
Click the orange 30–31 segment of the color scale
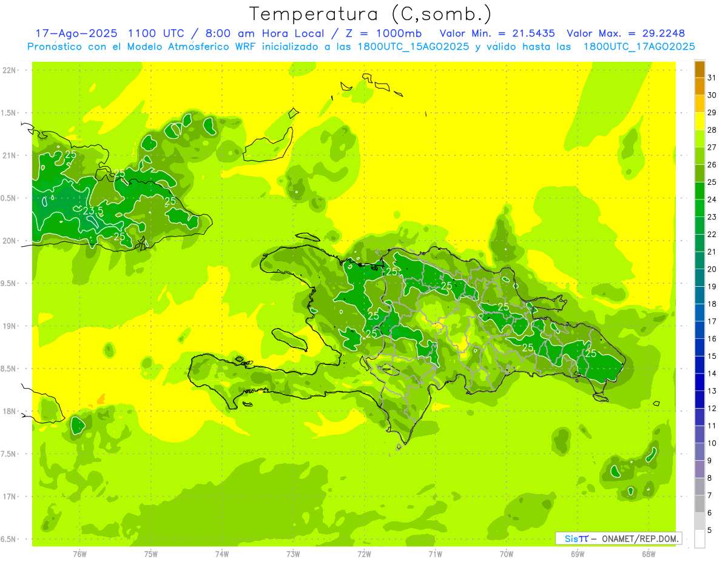point(699,87)
